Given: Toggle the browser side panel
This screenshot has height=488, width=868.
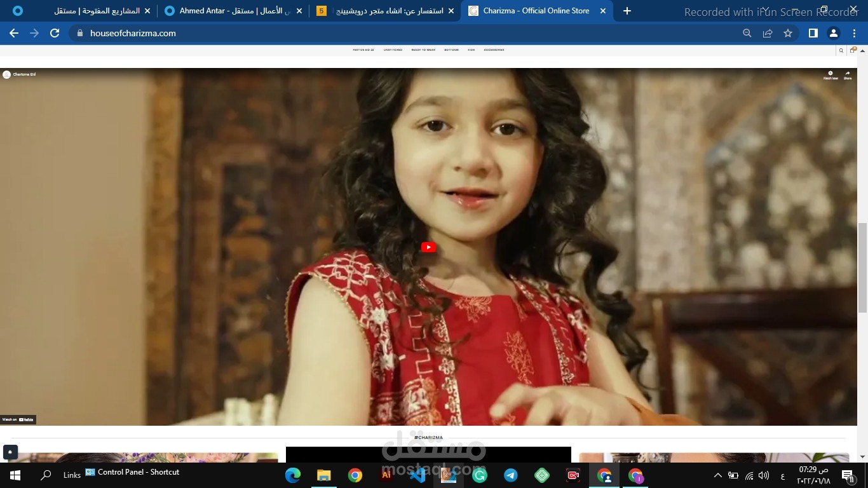Looking at the screenshot, I should click(813, 33).
